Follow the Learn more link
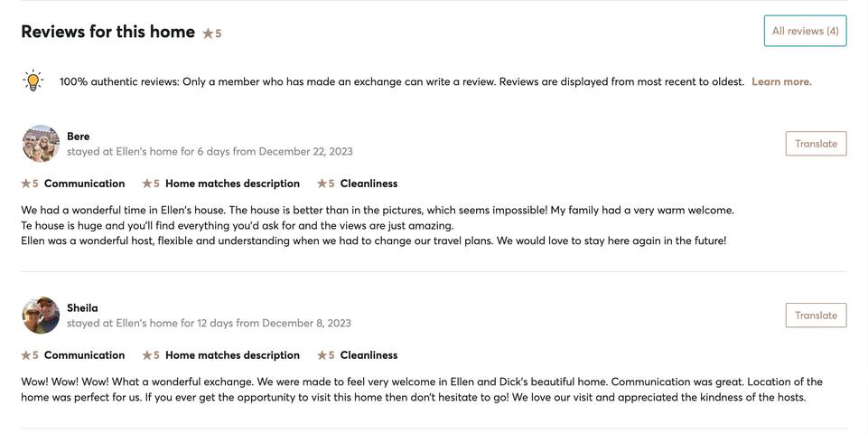The image size is (868, 434). click(x=781, y=81)
